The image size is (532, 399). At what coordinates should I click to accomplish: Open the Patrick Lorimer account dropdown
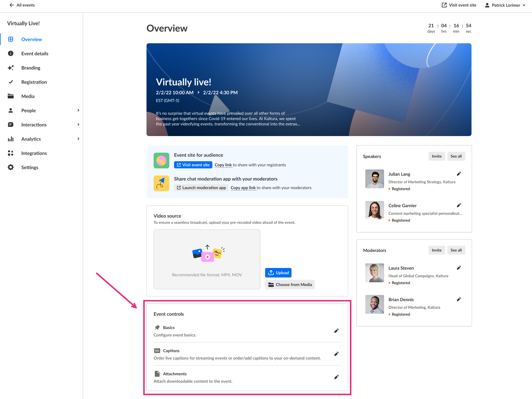coord(505,5)
